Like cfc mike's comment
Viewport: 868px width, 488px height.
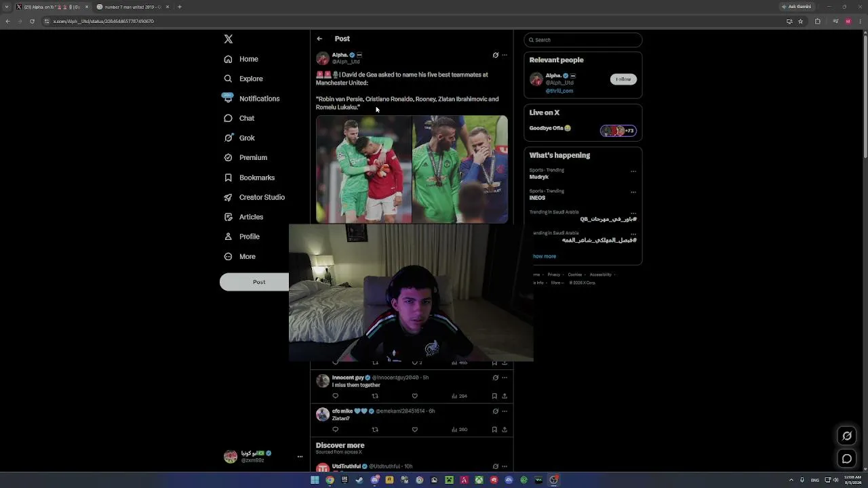[414, 429]
